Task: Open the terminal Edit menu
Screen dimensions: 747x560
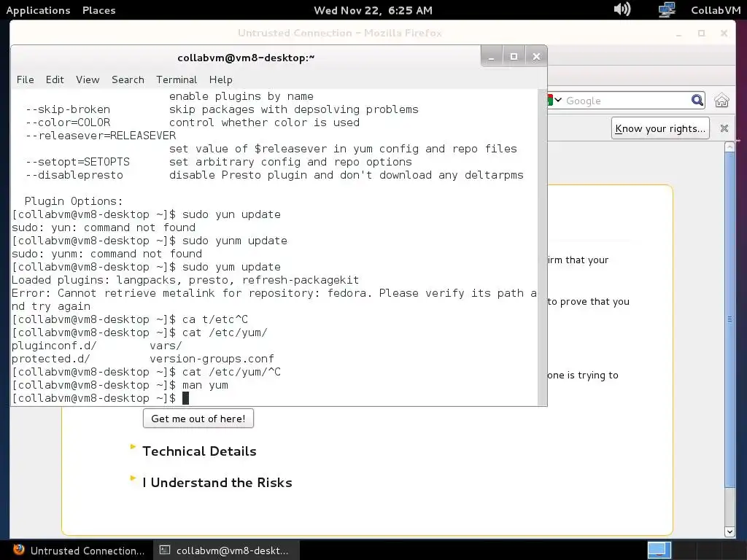Action: pos(55,79)
